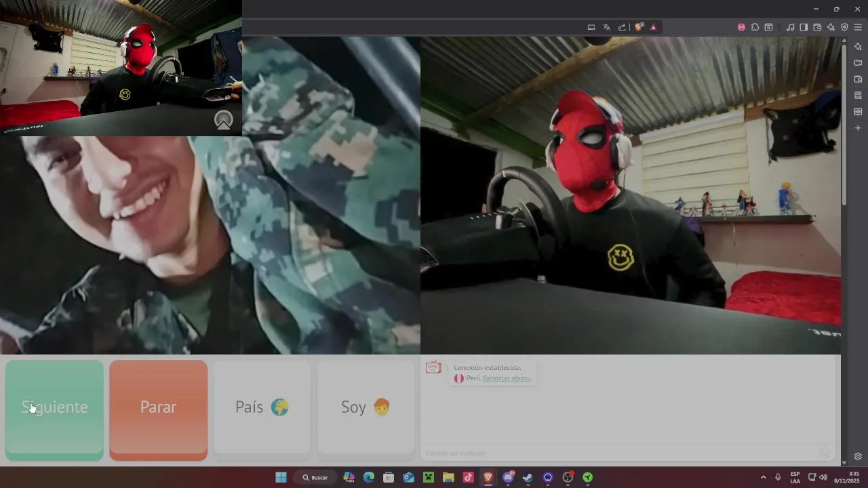
Task: Open the volume speaker tray icon
Action: [x=823, y=477]
